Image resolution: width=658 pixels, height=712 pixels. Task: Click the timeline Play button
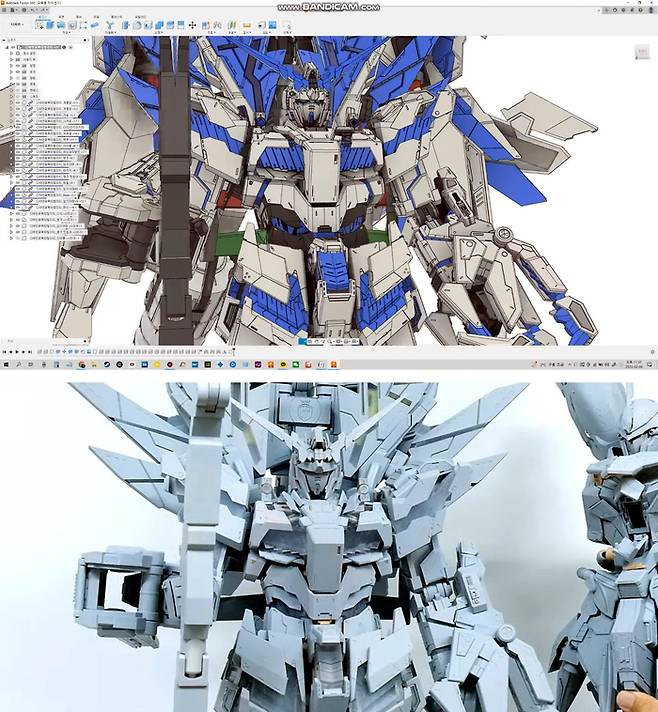tap(17, 352)
